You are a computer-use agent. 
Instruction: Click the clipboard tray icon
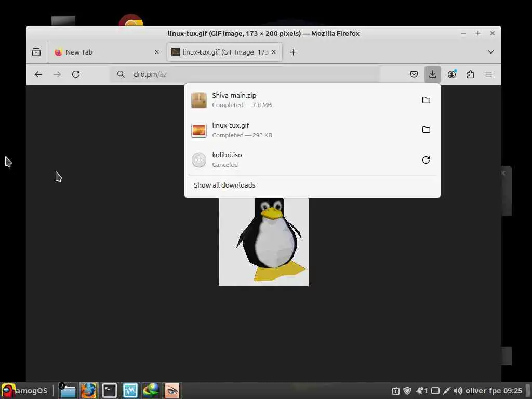pos(395,391)
